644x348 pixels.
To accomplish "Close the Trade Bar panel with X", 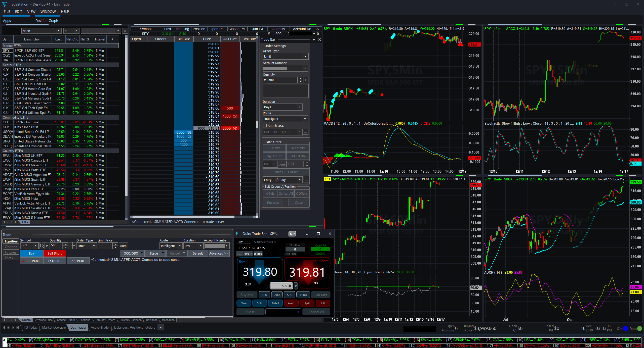I will pyautogui.click(x=319, y=39).
